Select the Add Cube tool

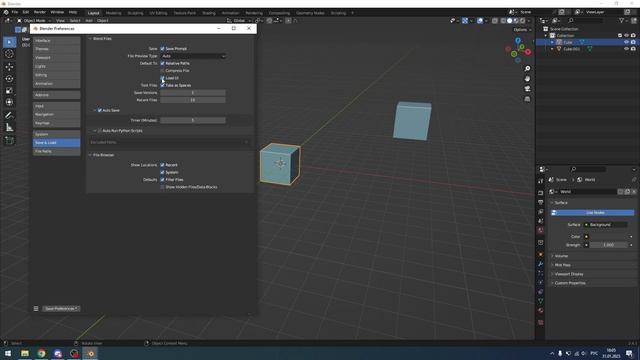tap(9, 141)
